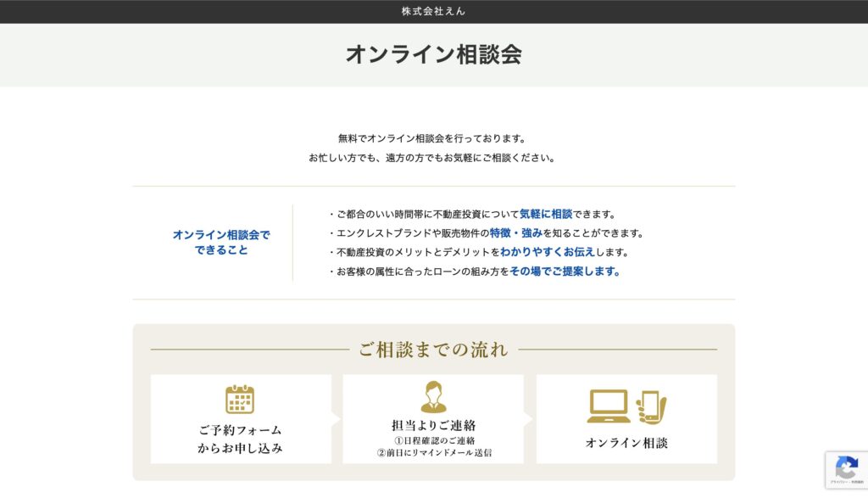868x504 pixels.
Task: Click the ご相談までの流れ section heading
Action: pyautogui.click(x=433, y=349)
